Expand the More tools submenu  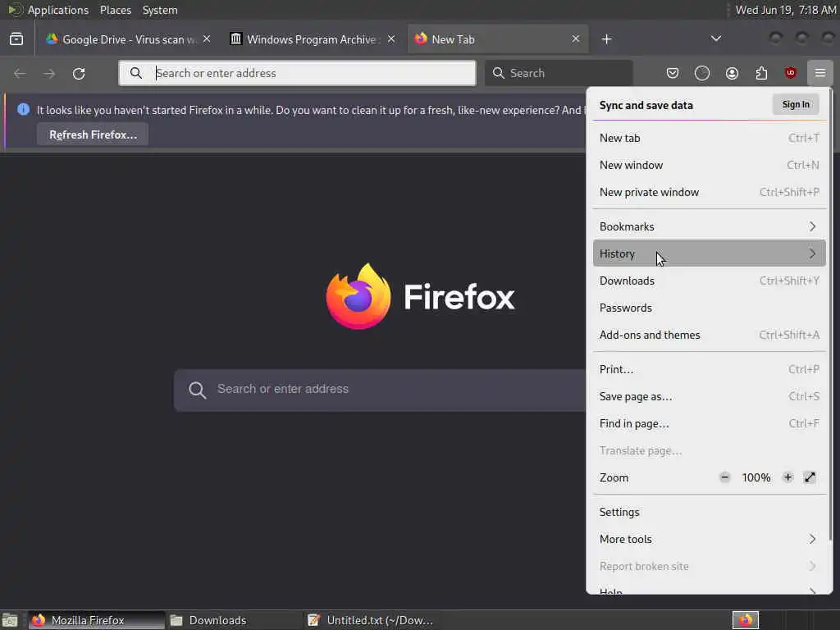[x=710, y=539]
